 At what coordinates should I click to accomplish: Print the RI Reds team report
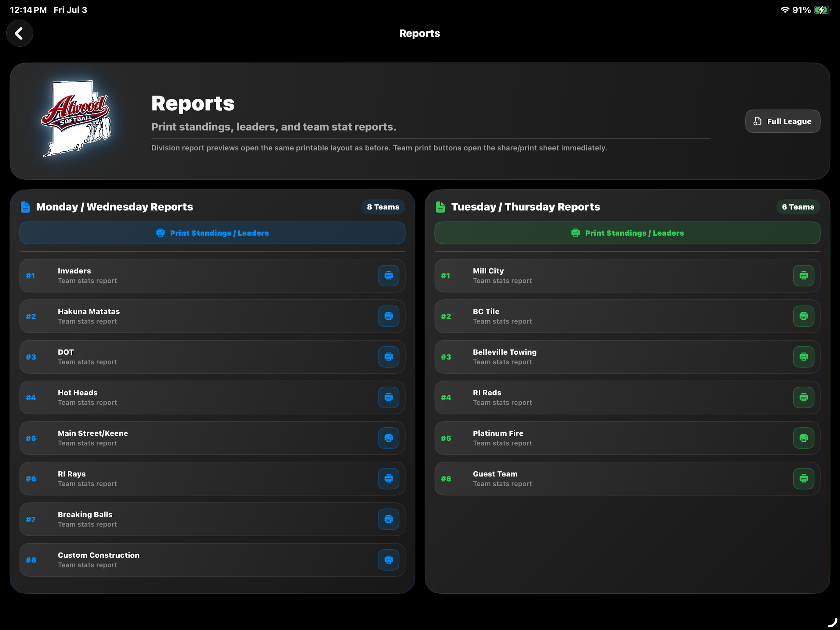click(804, 398)
